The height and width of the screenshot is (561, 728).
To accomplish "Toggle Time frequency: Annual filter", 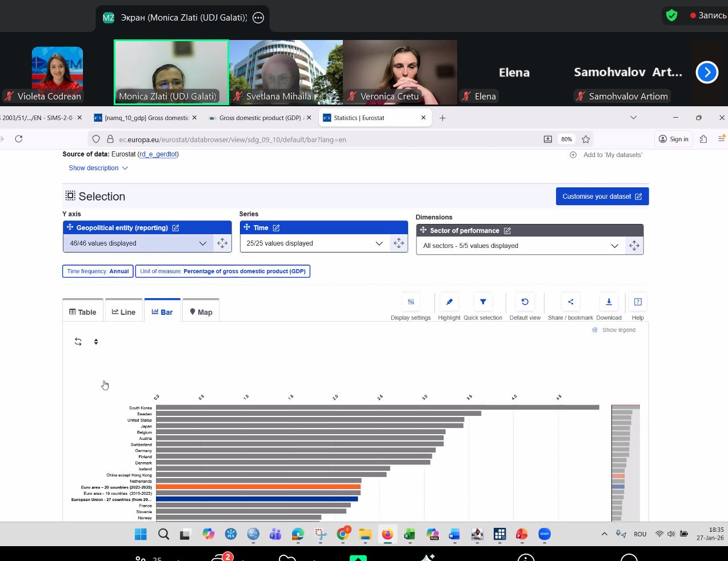I will pyautogui.click(x=98, y=271).
